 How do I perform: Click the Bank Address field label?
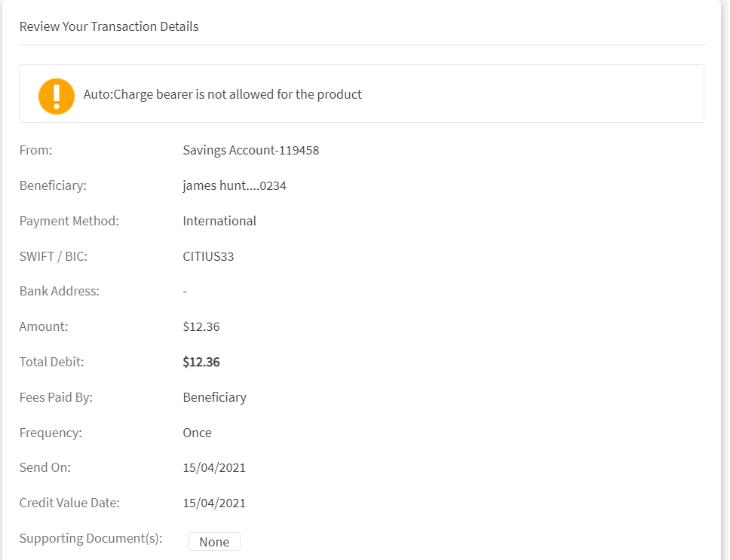[59, 291]
